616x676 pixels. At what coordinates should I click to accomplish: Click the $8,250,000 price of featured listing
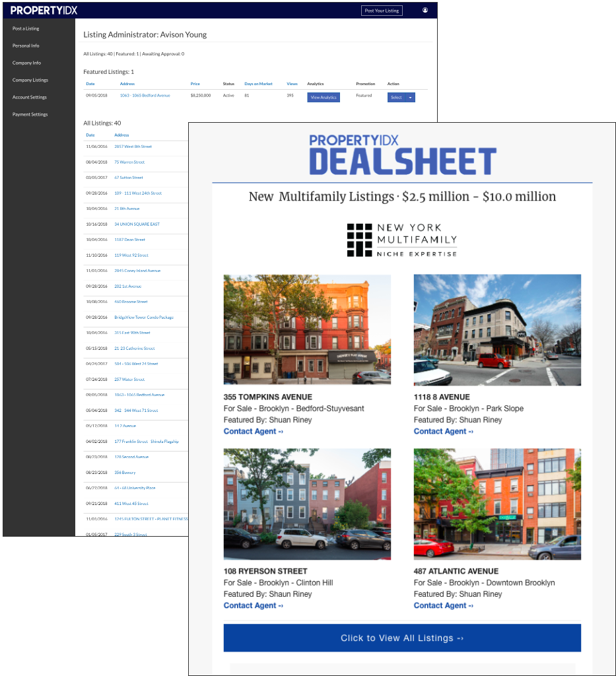click(x=201, y=95)
